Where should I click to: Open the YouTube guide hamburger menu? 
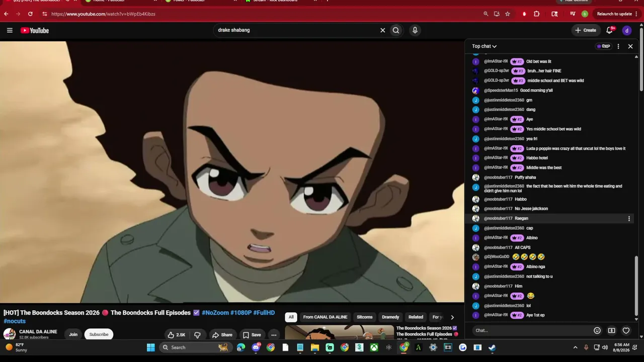(10, 30)
